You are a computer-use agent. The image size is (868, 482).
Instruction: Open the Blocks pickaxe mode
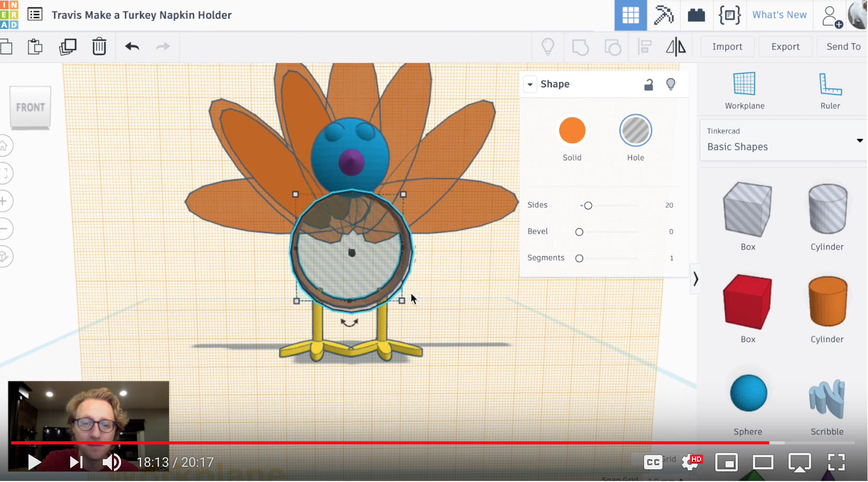pos(663,15)
